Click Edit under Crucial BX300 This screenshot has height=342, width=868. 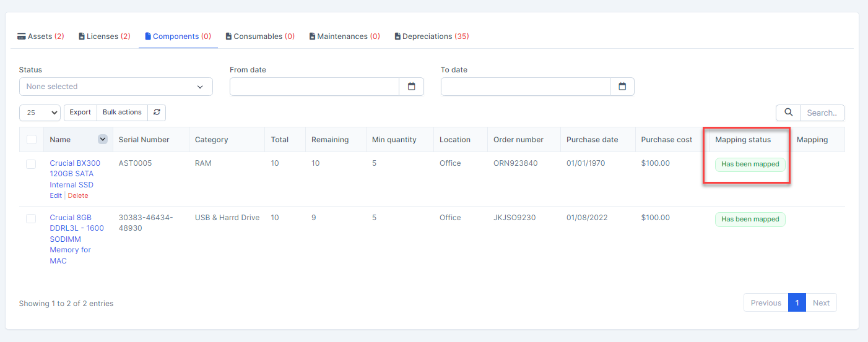pyautogui.click(x=56, y=195)
